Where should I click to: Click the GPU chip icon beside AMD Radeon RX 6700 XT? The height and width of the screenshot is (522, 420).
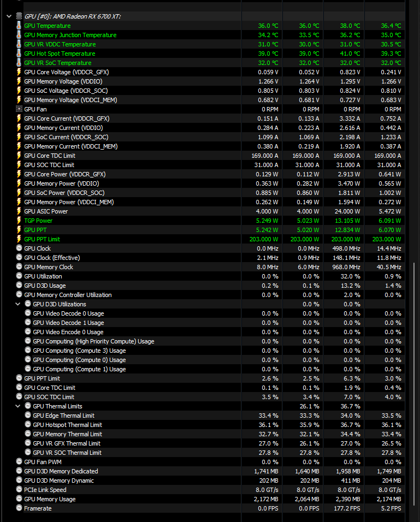pyautogui.click(x=19, y=16)
